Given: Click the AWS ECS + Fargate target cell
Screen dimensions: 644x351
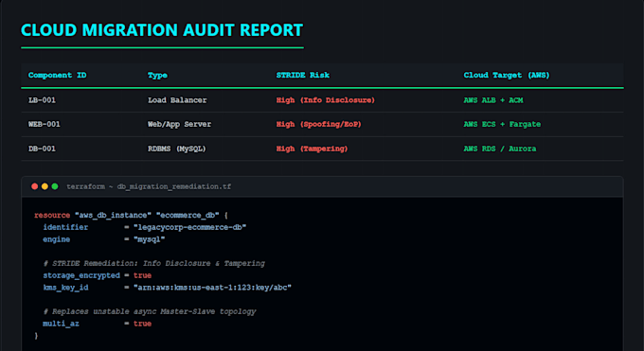Looking at the screenshot, I should pyautogui.click(x=502, y=124).
